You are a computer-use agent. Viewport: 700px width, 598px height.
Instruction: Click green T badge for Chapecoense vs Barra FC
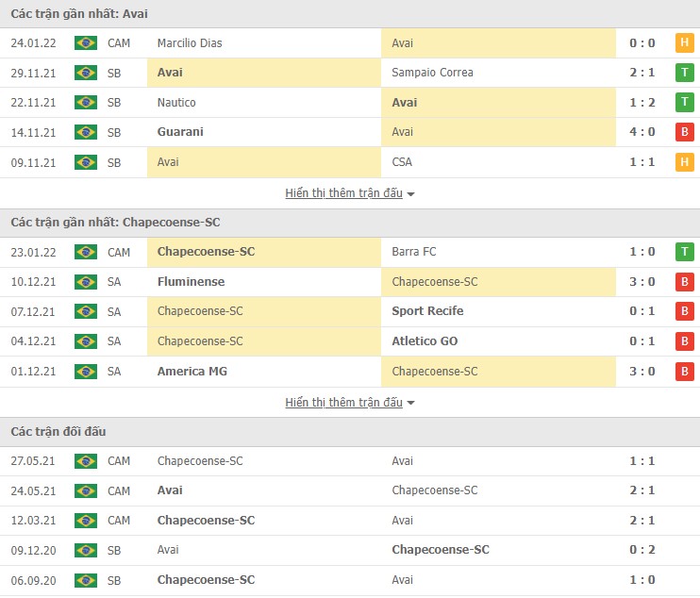click(684, 252)
